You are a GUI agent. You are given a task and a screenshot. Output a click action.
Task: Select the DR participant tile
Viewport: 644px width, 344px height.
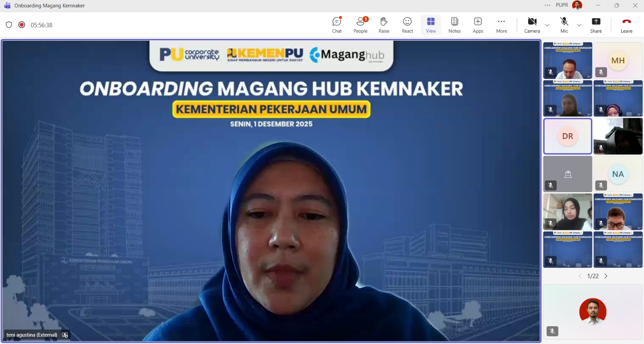(x=568, y=136)
